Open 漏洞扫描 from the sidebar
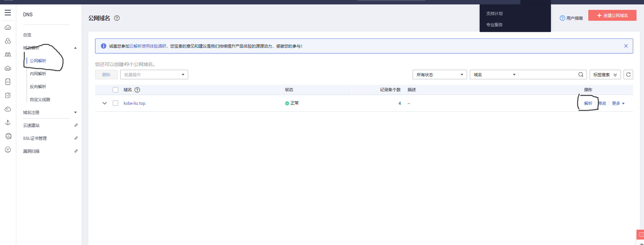The height and width of the screenshot is (245, 644). click(x=31, y=151)
